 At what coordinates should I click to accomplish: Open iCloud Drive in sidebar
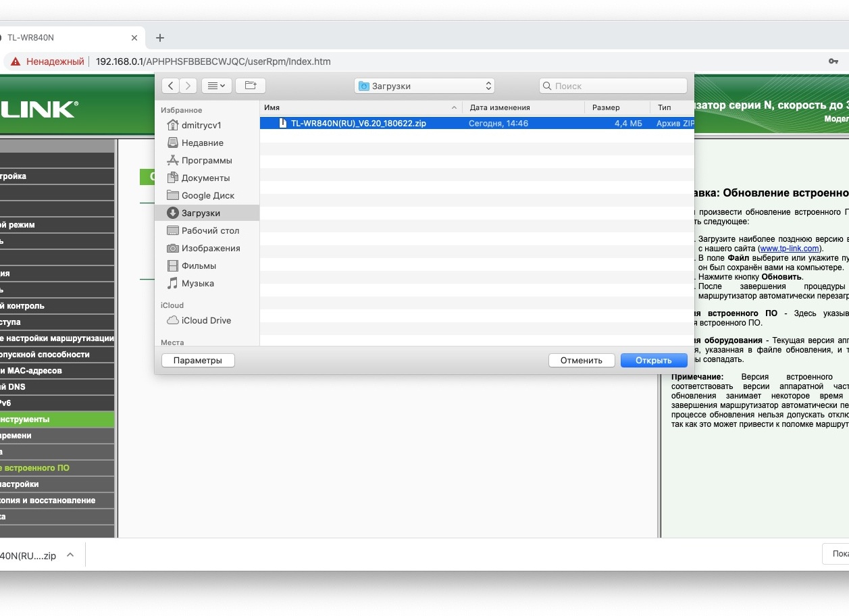[x=206, y=320]
